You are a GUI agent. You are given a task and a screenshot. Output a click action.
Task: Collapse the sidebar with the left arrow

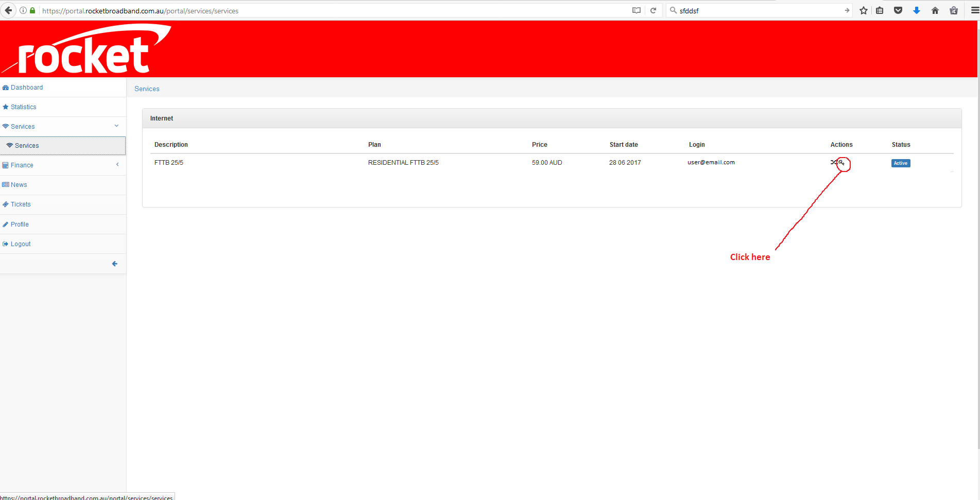[115, 264]
